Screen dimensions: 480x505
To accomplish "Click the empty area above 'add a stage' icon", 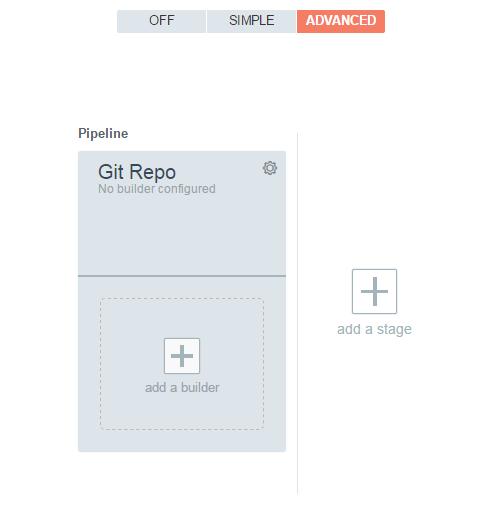I will (x=374, y=200).
